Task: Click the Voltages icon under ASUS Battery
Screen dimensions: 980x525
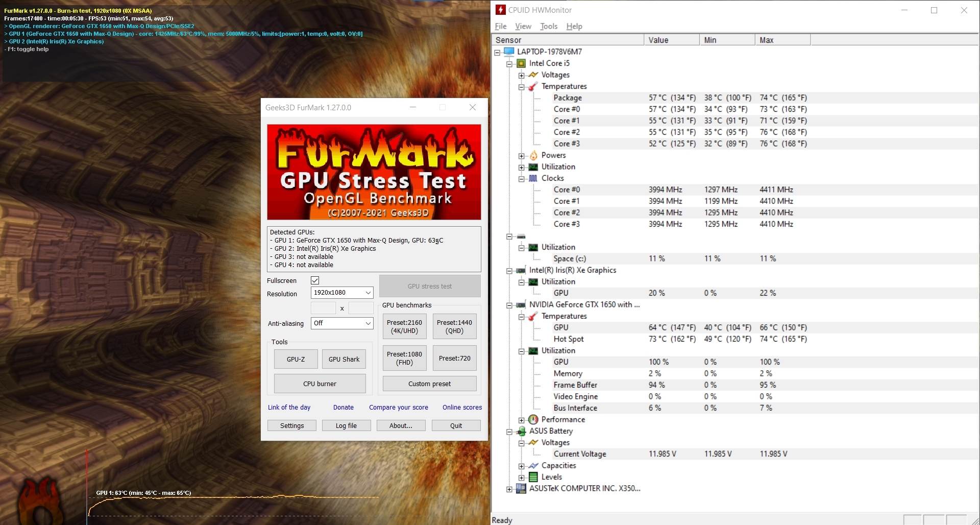Action: coord(533,442)
